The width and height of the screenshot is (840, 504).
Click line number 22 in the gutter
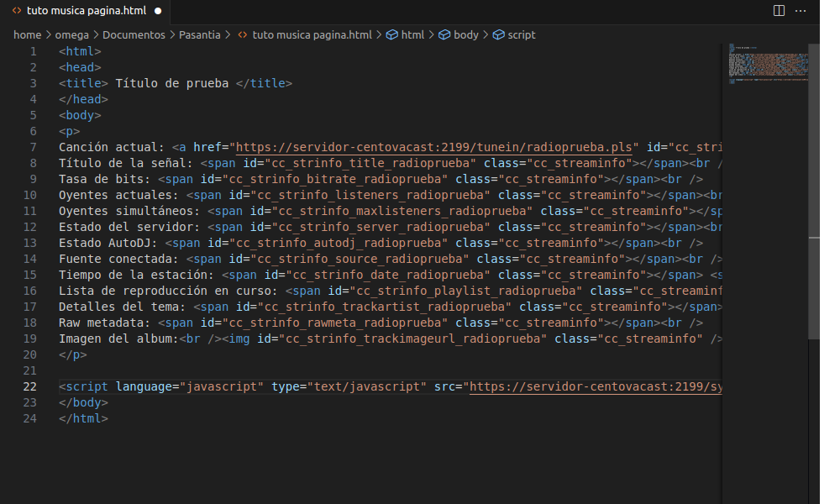coord(30,386)
